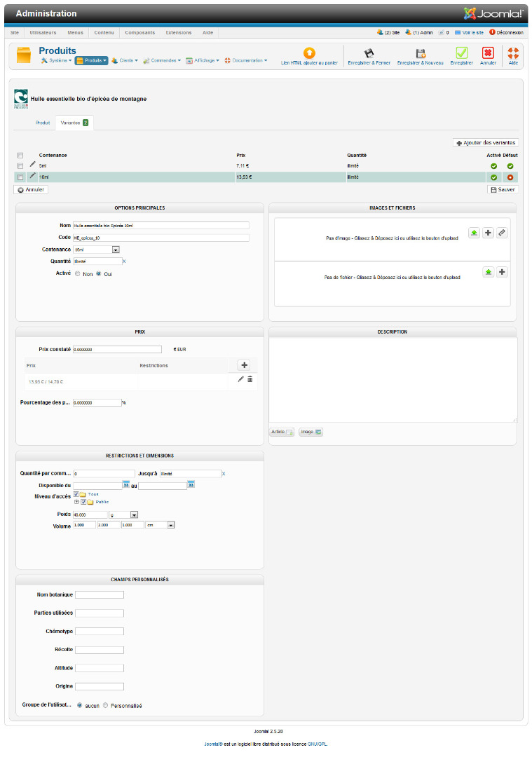Click the Produits orange box icon
Viewport: 532px width, 757px height.
pyautogui.click(x=24, y=55)
